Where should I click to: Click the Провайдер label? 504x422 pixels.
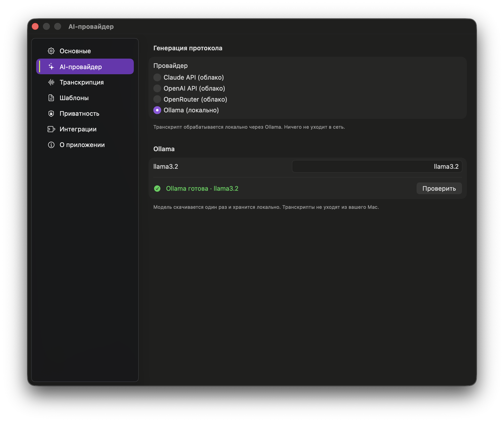coord(170,66)
